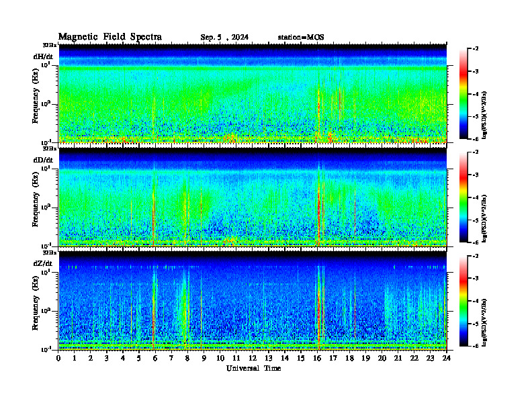Click the "-2" value on dH/dt color bar
The height and width of the screenshot is (411, 532).
point(476,49)
